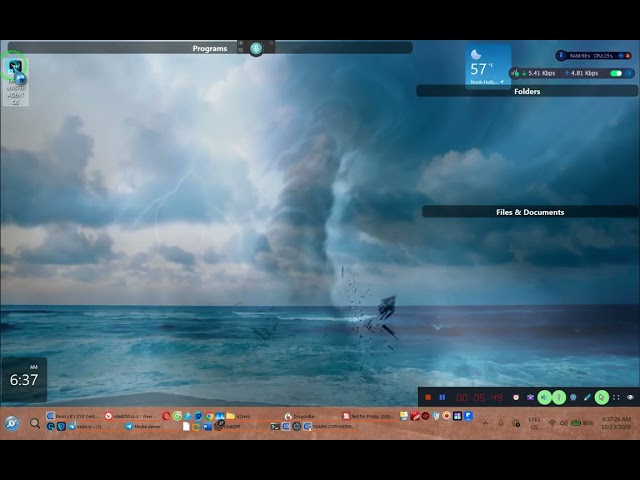
Task: Open the blank document icon in the taskbar
Action: click(186, 427)
